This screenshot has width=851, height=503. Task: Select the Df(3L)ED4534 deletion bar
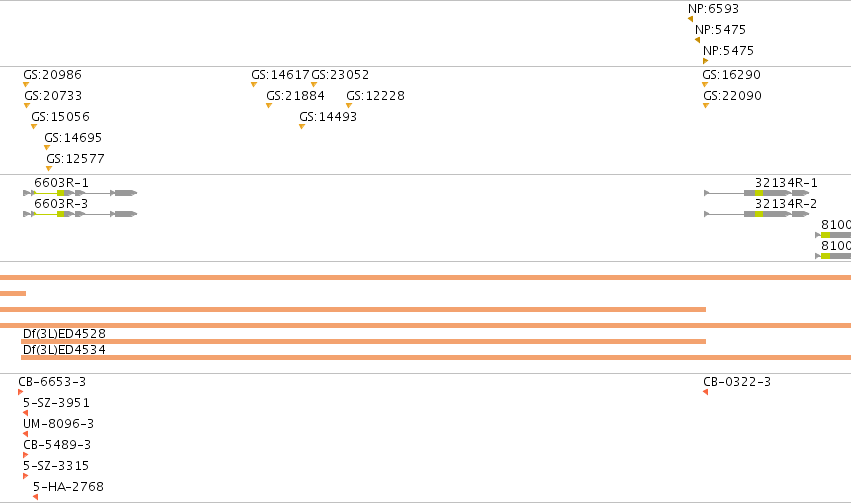tap(436, 358)
